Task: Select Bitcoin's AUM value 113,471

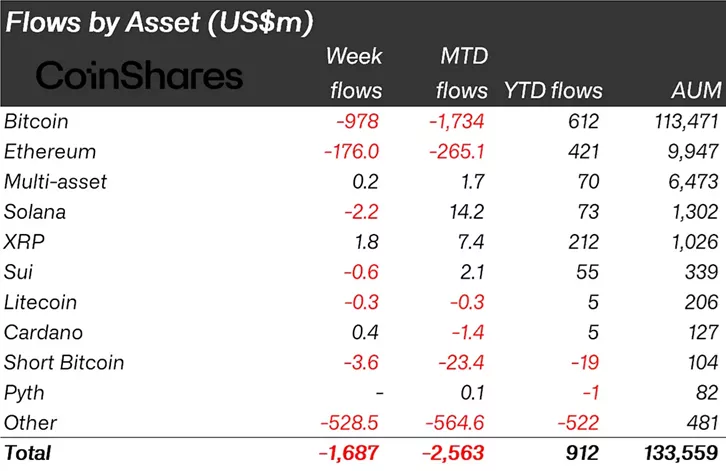Action: [684, 122]
